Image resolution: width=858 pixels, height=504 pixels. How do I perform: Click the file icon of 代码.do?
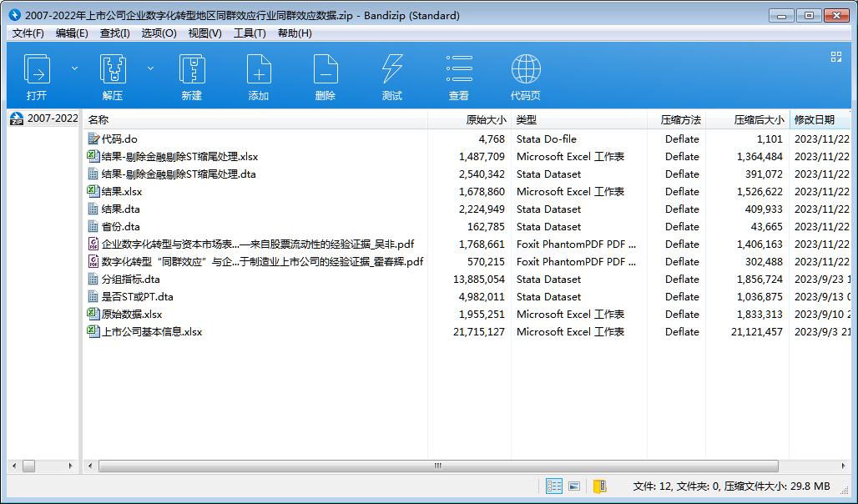click(x=93, y=139)
